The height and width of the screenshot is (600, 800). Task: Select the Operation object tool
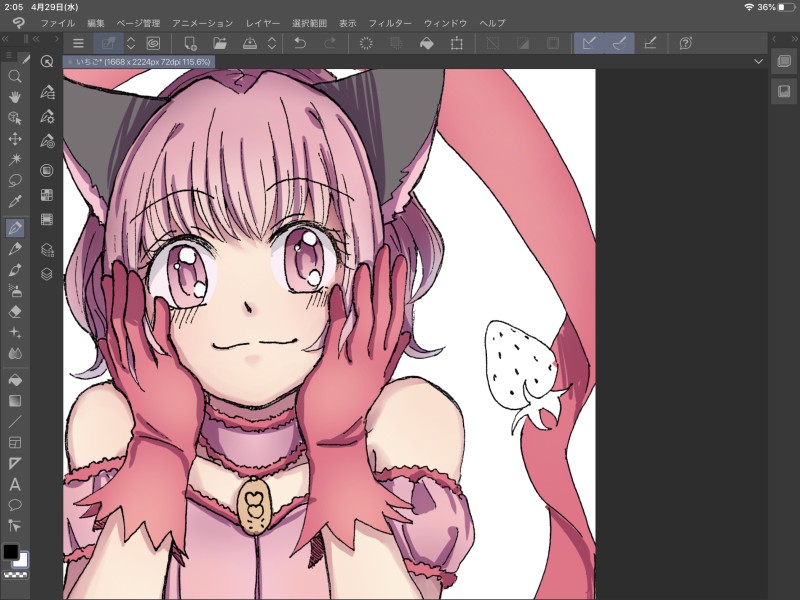15,118
